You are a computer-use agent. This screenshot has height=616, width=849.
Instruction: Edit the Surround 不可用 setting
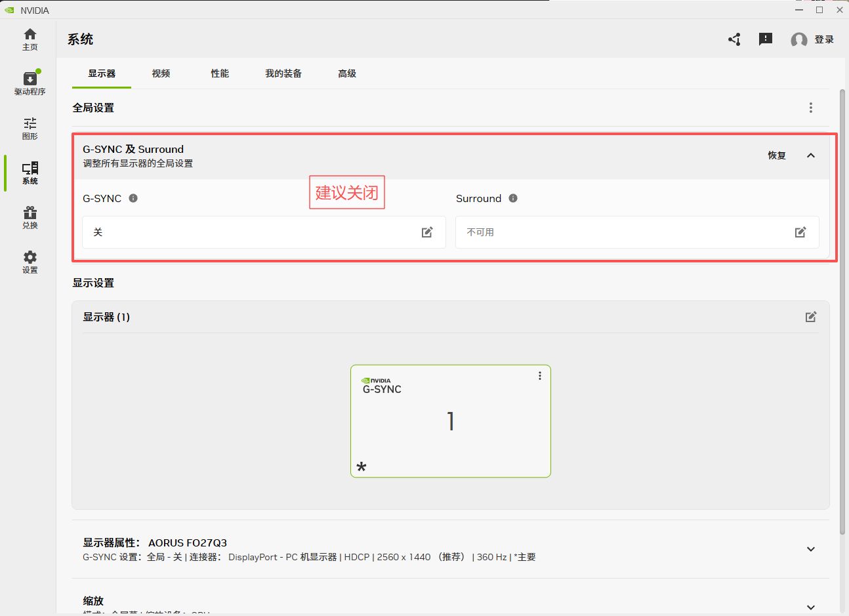[x=800, y=232]
